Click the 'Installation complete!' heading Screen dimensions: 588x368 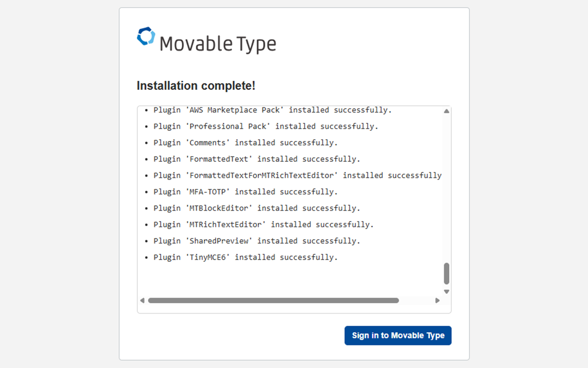click(196, 86)
